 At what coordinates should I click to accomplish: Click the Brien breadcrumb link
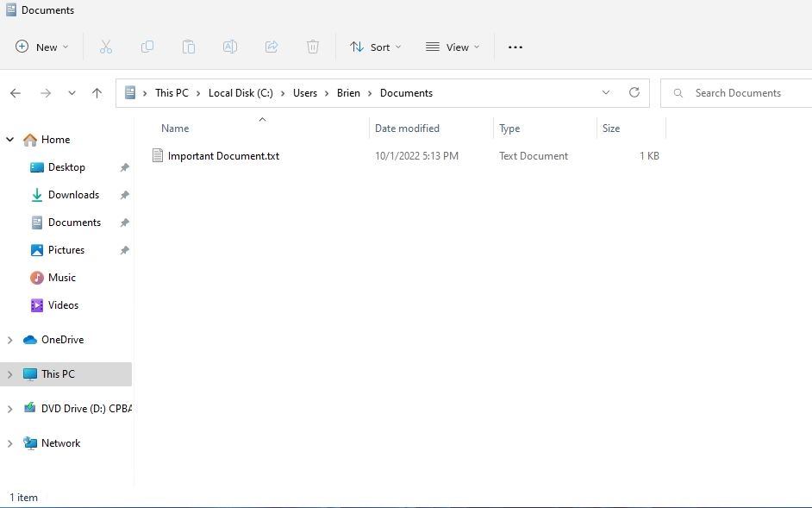coord(348,92)
